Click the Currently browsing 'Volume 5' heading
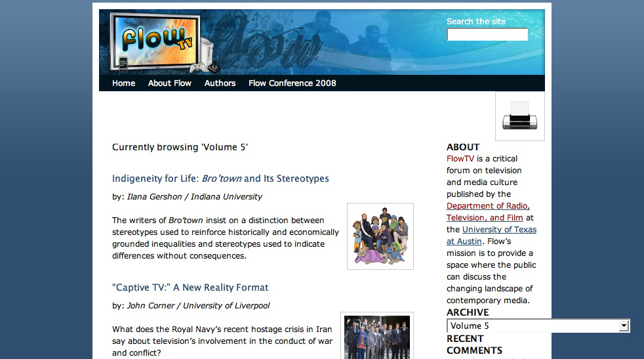This screenshot has width=644, height=359. pos(180,147)
